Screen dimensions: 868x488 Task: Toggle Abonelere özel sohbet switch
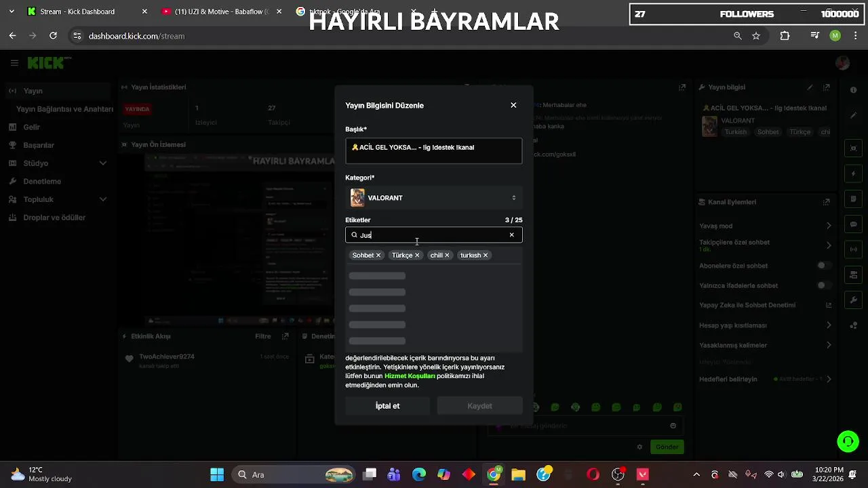click(x=824, y=266)
